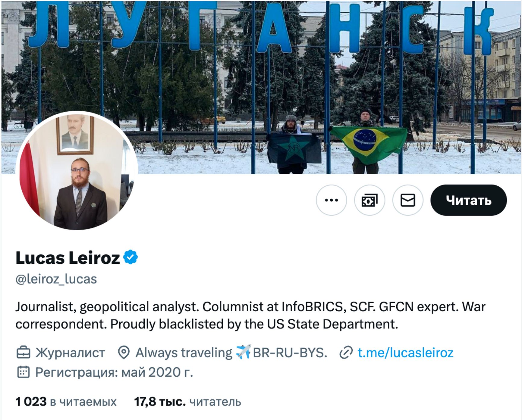Click the airplane emoji in location
Image resolution: width=522 pixels, height=420 pixels.
(x=243, y=352)
